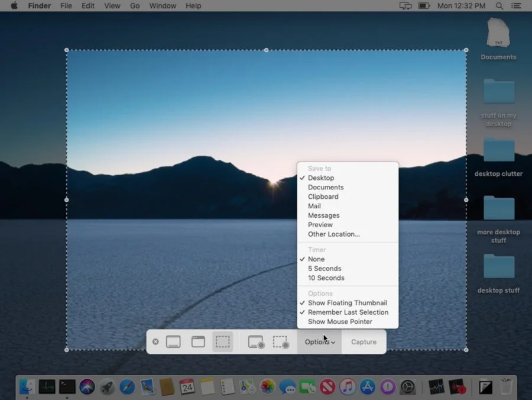Select Record Entire Screen icon
Screen dimensions: 532x400
pyautogui.click(x=256, y=342)
